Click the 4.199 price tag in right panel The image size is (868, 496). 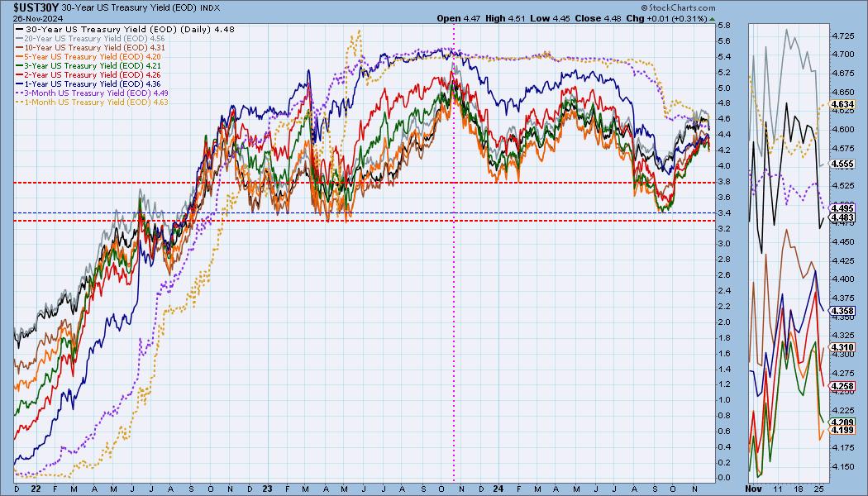coord(843,430)
